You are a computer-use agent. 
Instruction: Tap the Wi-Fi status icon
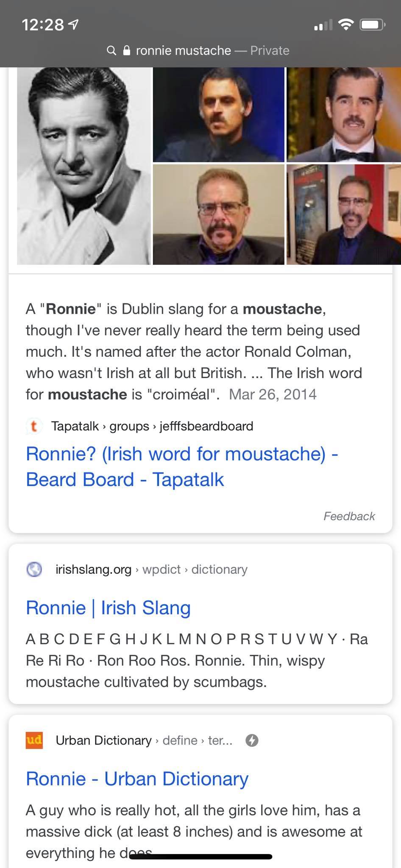point(346,25)
